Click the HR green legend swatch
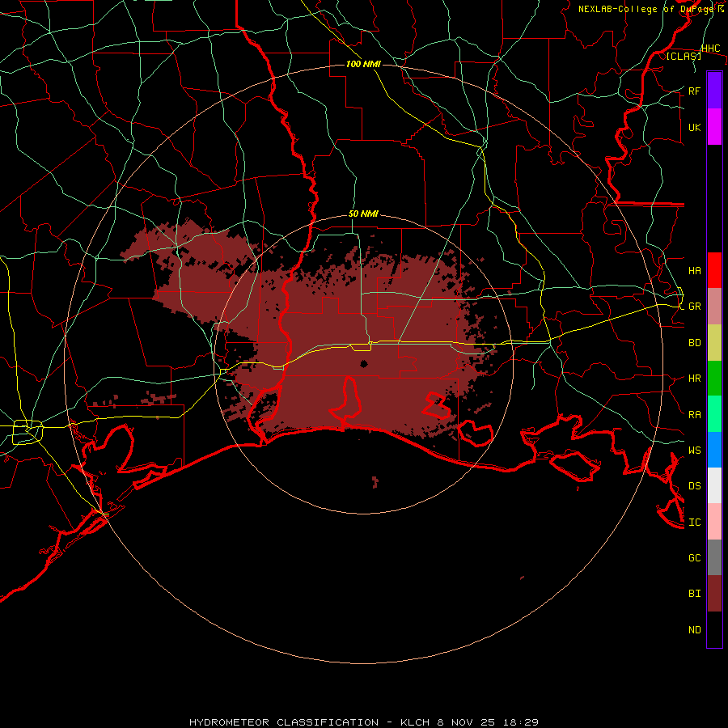The width and height of the screenshot is (728, 728). (x=714, y=379)
